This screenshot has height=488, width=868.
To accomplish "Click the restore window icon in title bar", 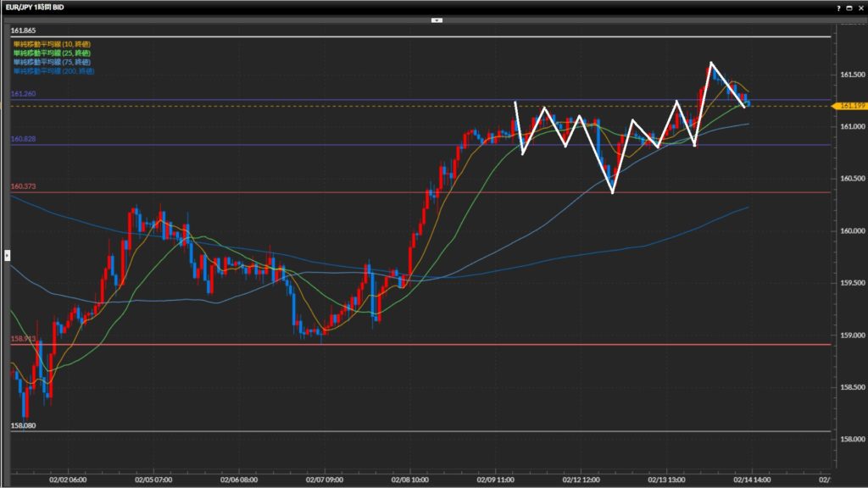I will pos(849,7).
